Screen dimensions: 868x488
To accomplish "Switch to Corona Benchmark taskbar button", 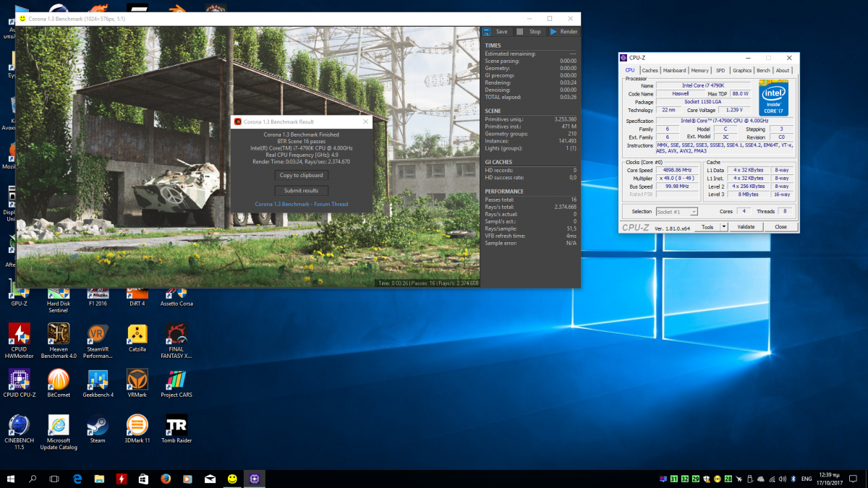I will 232,479.
